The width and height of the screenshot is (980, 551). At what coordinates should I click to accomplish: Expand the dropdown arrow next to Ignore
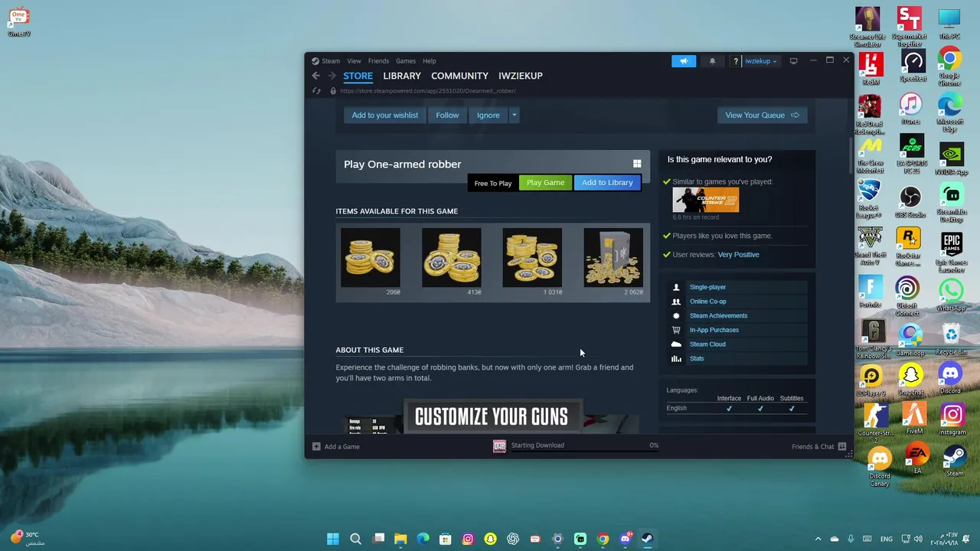[514, 115]
